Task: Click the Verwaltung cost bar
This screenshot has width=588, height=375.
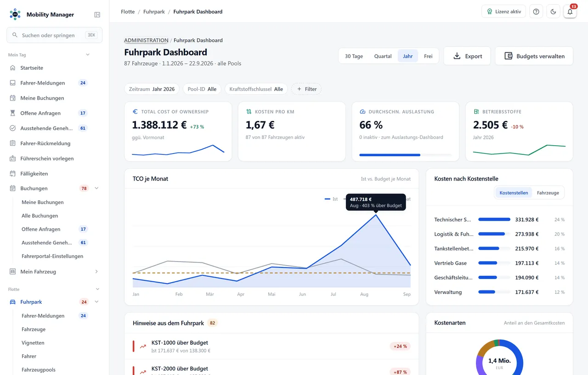Action: 494,292
